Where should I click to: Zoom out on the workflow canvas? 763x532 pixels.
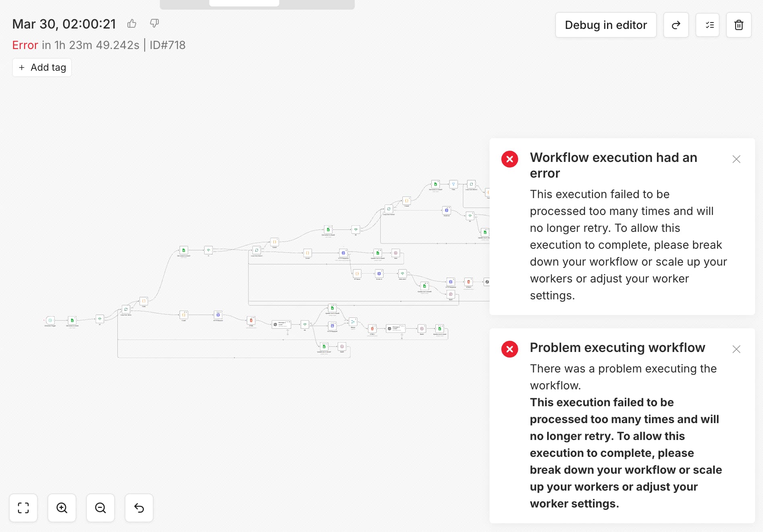[101, 508]
